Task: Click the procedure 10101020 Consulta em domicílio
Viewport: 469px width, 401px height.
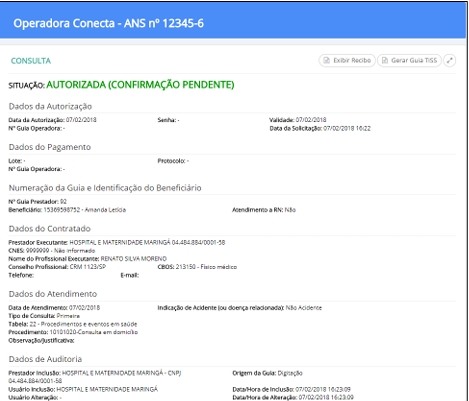Action: click(94, 332)
